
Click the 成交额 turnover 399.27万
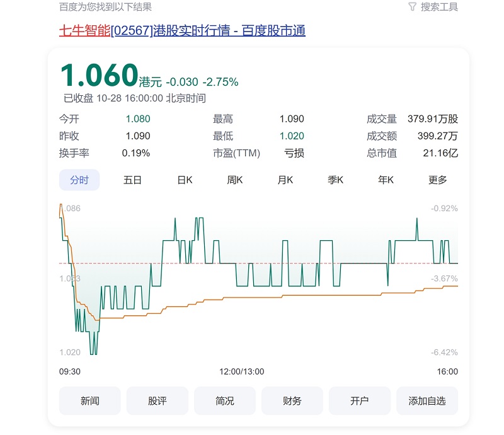pyautogui.click(x=438, y=136)
